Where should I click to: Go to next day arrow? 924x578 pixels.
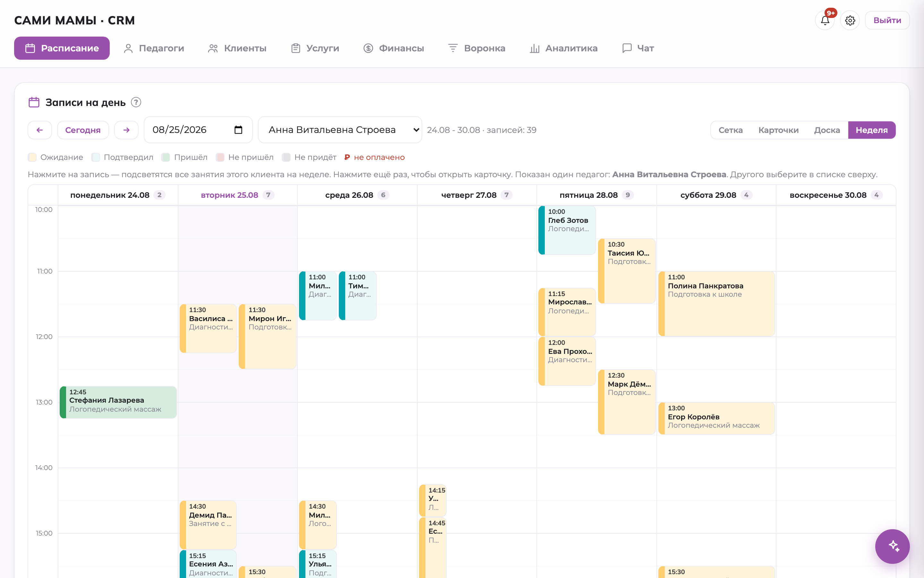(x=126, y=130)
